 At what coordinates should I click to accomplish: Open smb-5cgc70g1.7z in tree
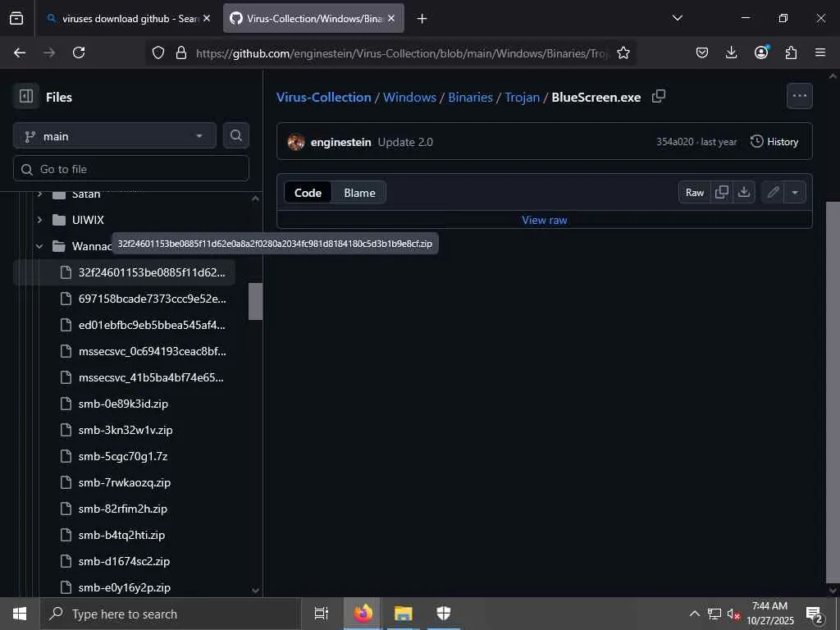125,456
